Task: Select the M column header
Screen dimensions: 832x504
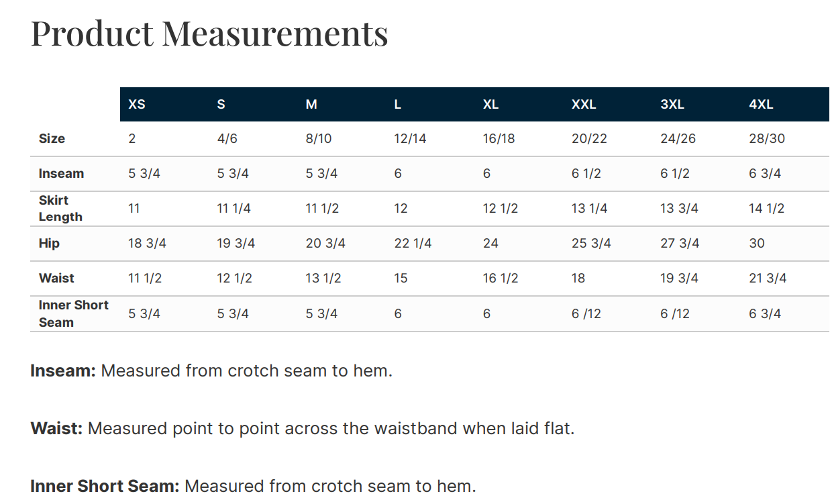Action: tap(311, 105)
